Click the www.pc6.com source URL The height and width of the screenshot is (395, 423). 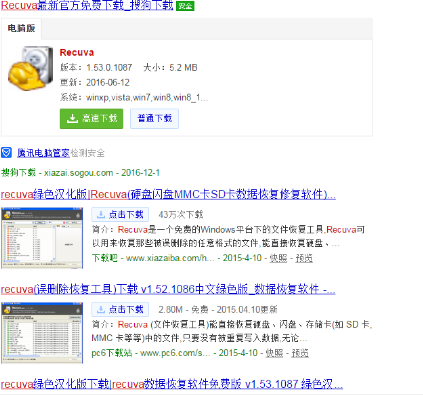pos(175,353)
